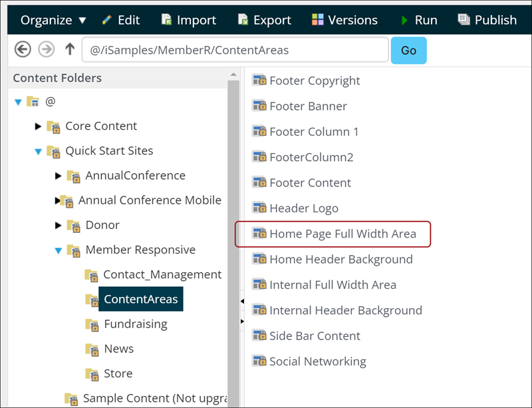Open Internal Header Background item
Image resolution: width=532 pixels, height=408 pixels.
point(346,311)
